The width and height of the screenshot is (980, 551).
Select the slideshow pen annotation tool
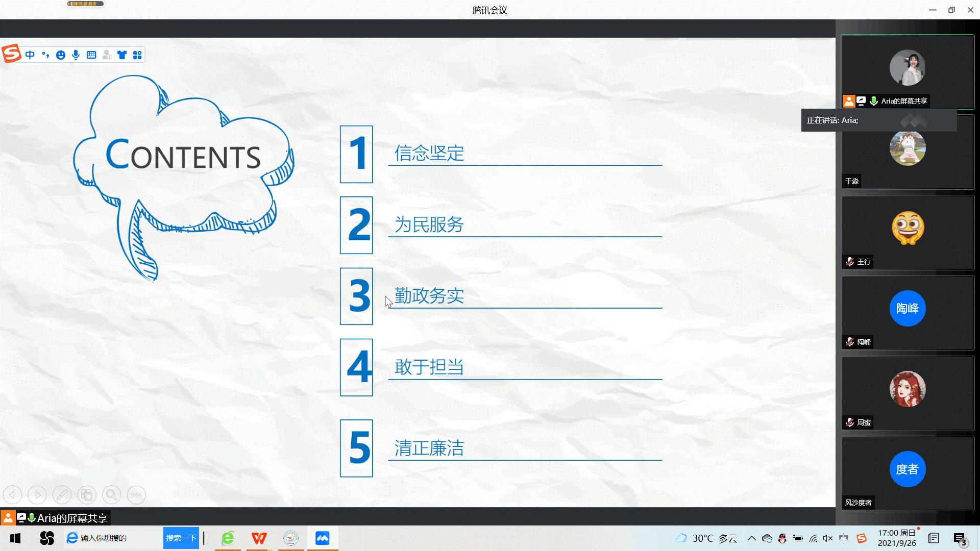pyautogui.click(x=62, y=494)
